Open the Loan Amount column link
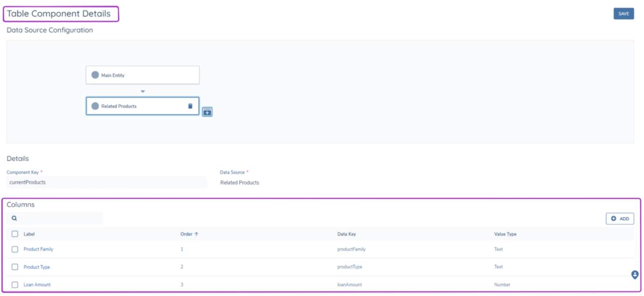Screen dimensions: 644x296 [37, 285]
